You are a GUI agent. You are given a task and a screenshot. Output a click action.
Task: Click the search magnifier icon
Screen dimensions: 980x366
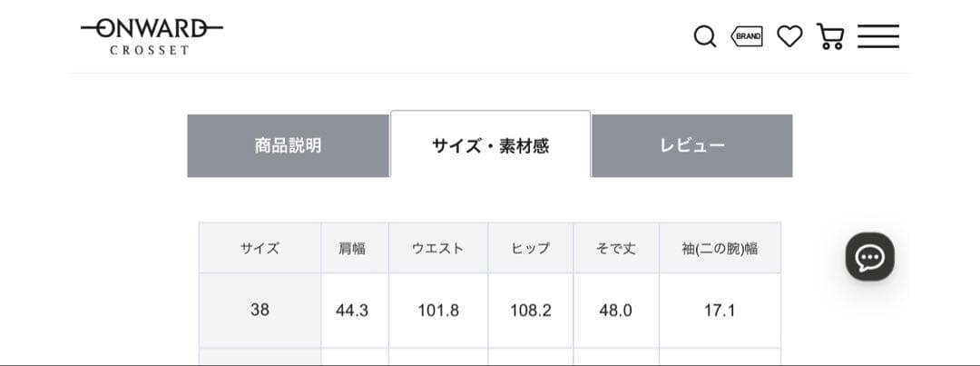704,36
